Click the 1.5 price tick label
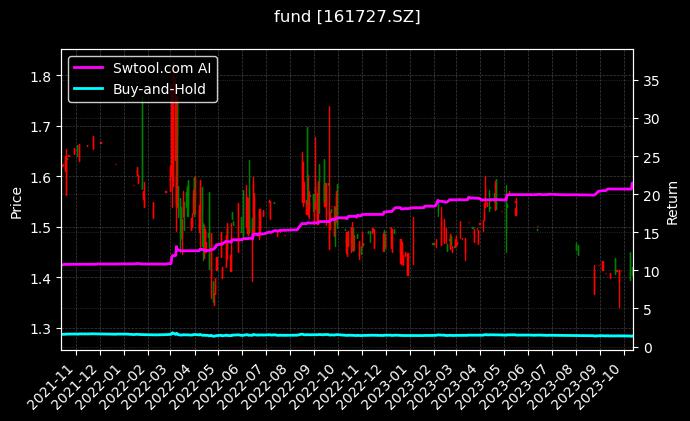Viewport: 690px width, 421px height. point(41,228)
